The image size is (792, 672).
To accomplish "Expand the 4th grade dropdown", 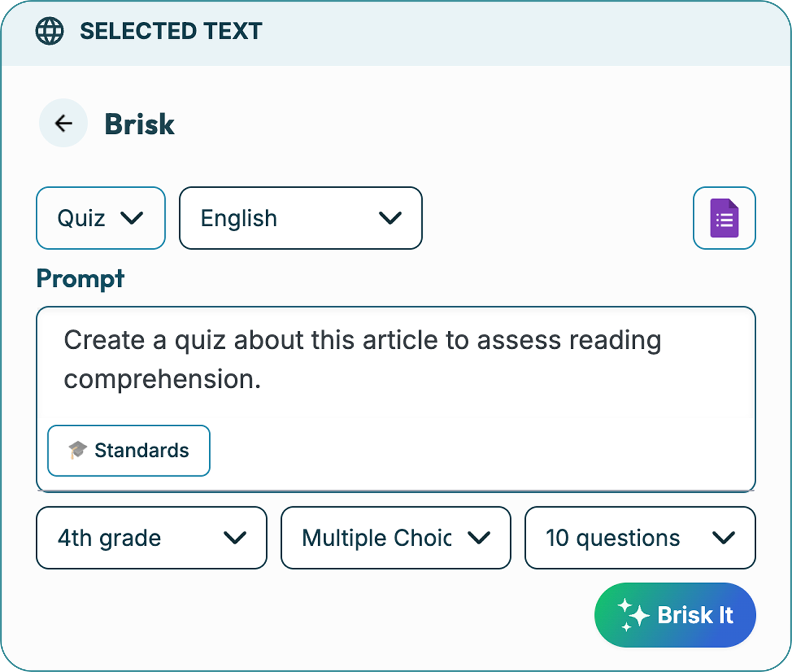I will pos(151,538).
